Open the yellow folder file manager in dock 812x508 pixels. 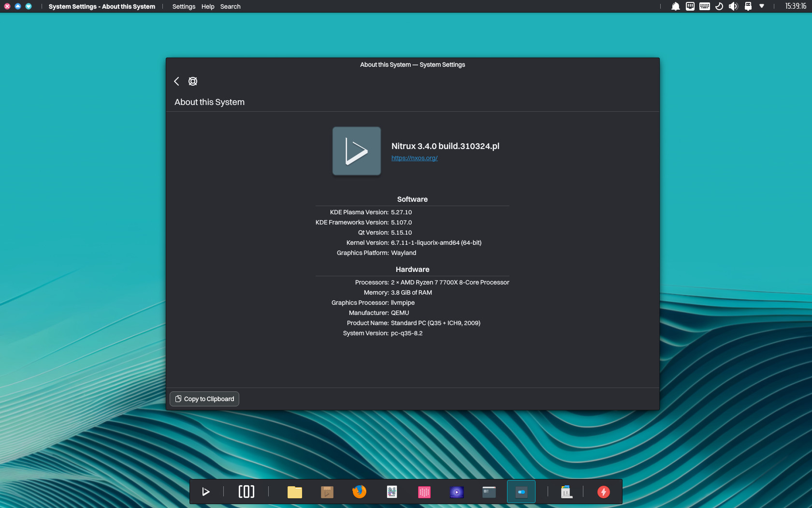pos(295,492)
